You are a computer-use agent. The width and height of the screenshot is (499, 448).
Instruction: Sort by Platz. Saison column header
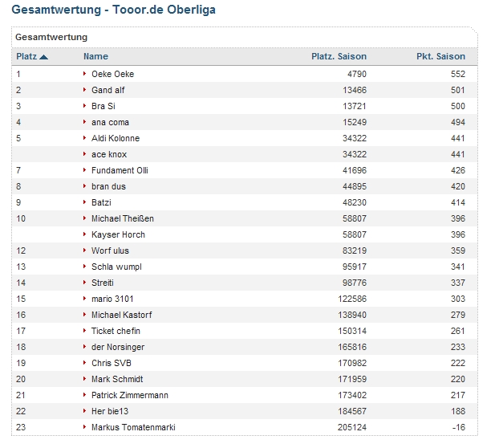pos(339,57)
